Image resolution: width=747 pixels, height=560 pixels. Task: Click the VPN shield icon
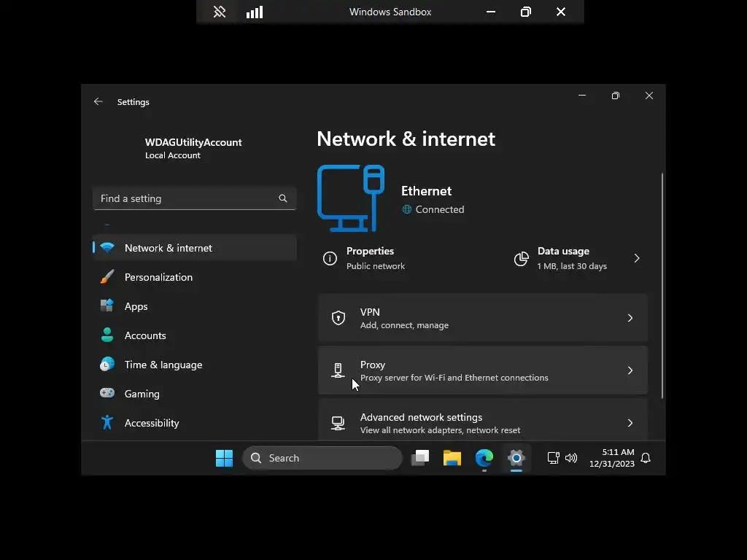pyautogui.click(x=338, y=318)
